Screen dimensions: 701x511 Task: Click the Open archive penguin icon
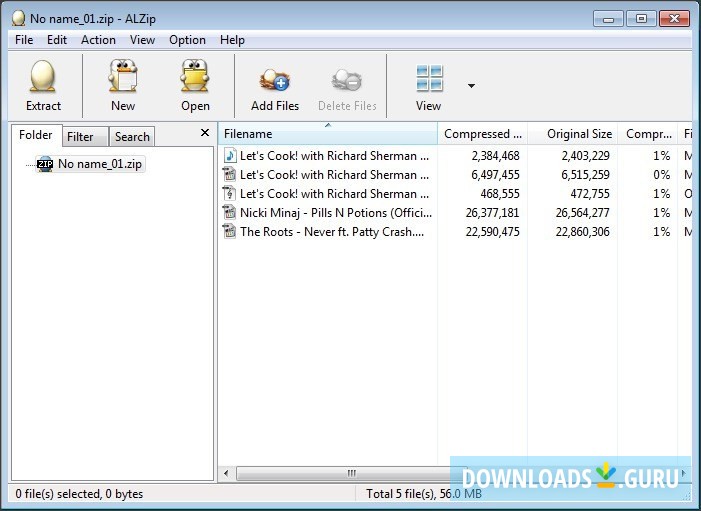click(x=195, y=76)
